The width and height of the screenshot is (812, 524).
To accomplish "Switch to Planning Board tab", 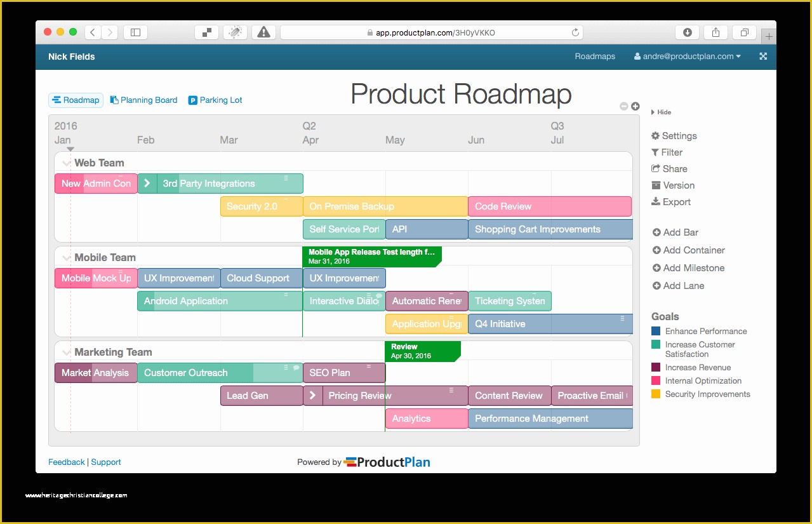I will (144, 100).
